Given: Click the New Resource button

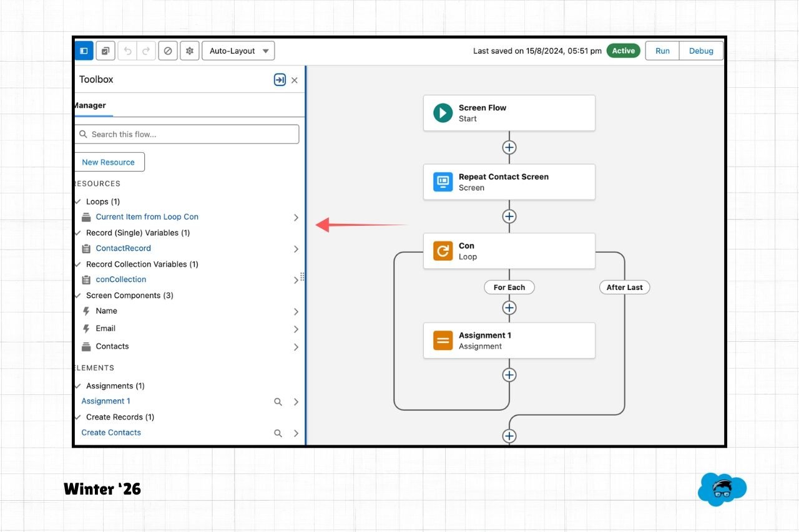Looking at the screenshot, I should (109, 162).
